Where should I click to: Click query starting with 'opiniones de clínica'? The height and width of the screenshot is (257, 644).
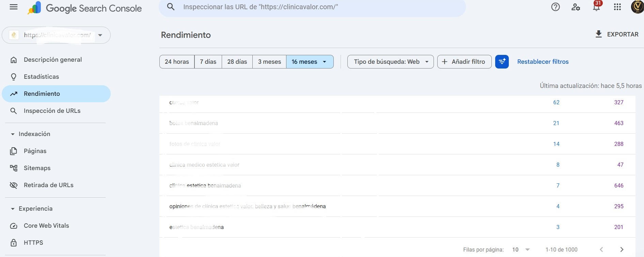[248, 207]
